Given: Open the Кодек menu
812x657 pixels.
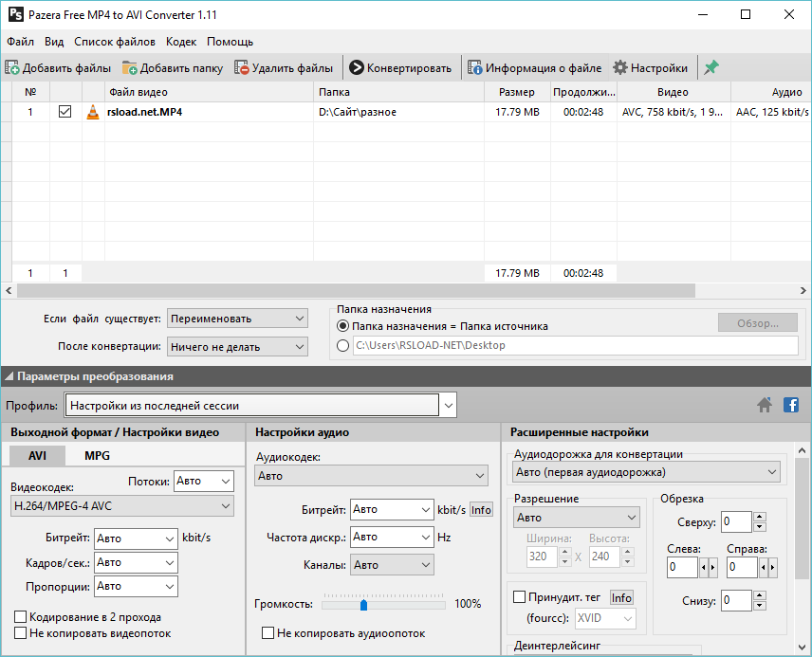Looking at the screenshot, I should pyautogui.click(x=181, y=42).
